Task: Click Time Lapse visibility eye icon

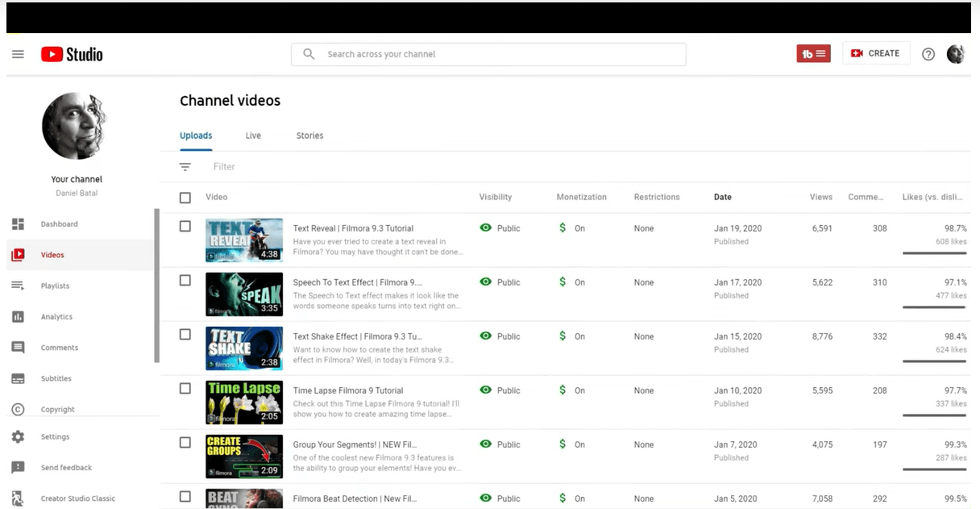Action: click(486, 390)
